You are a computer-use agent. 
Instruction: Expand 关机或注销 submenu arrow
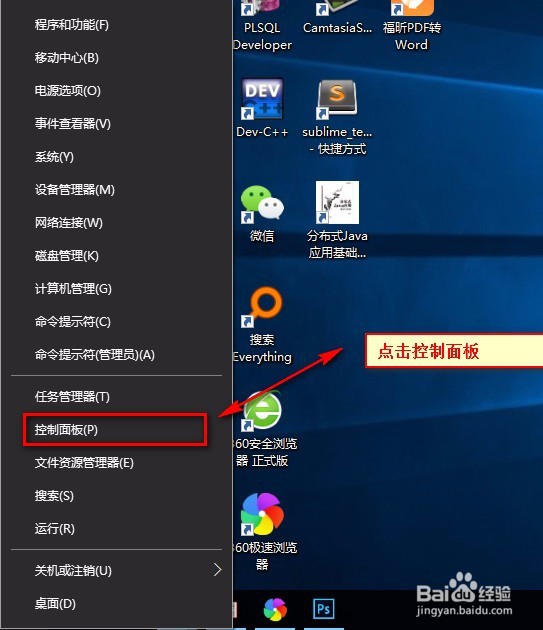point(217,570)
